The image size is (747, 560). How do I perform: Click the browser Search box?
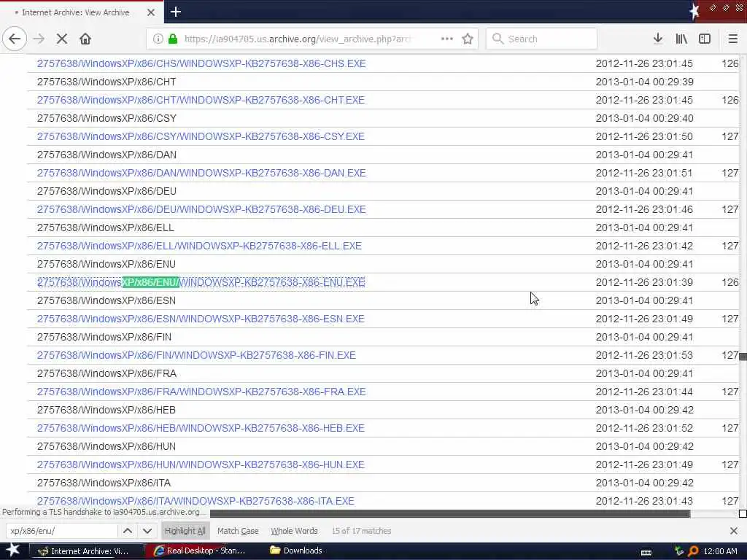coord(542,39)
